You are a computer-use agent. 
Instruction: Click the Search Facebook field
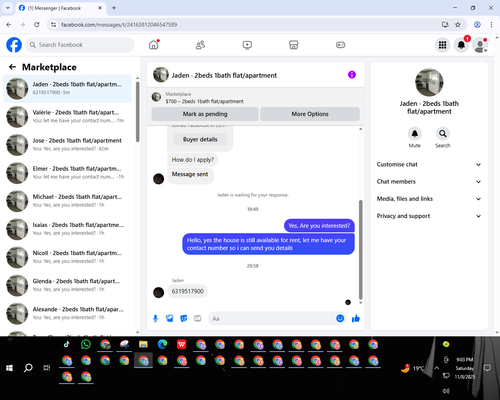point(80,45)
